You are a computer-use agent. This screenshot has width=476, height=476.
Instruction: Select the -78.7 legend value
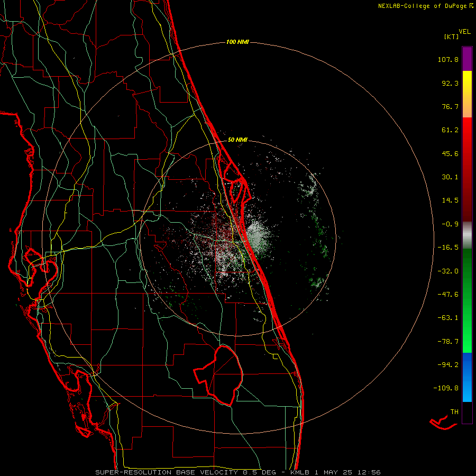[x=448, y=342]
